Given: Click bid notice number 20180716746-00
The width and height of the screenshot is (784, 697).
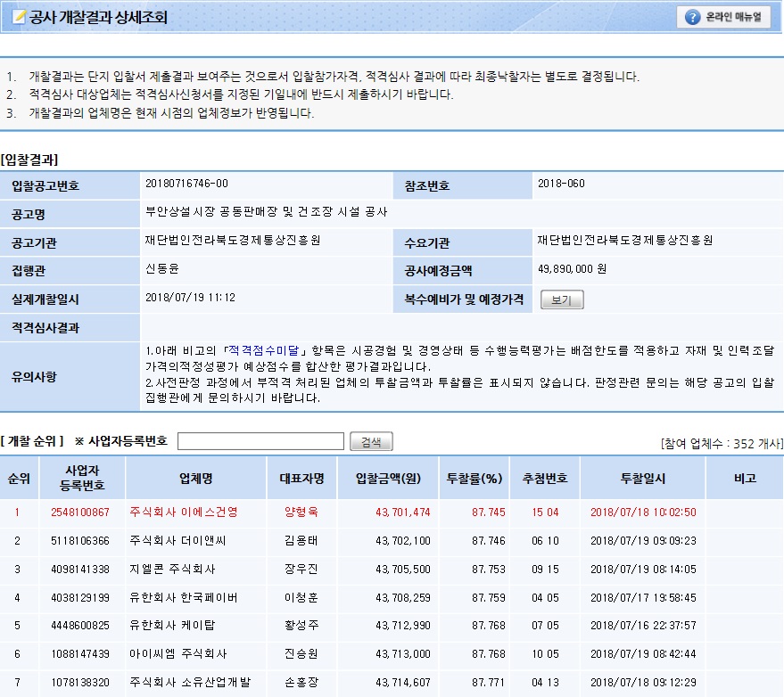Looking at the screenshot, I should coord(186,184).
